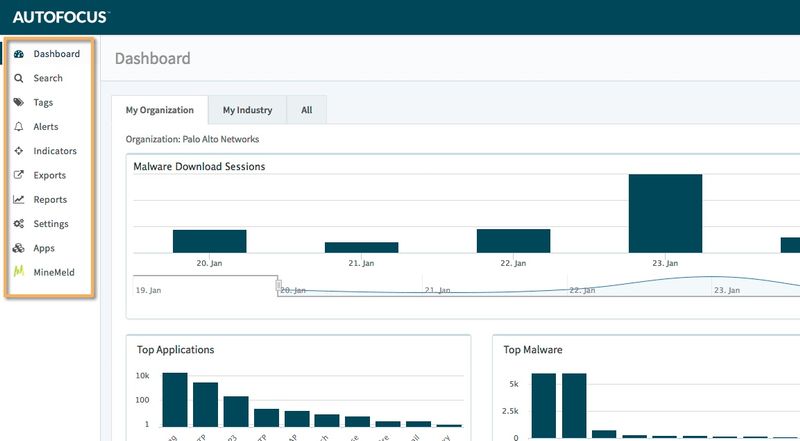
Task: Click the Dashboard gauge icon in sidebar
Action: (x=18, y=54)
